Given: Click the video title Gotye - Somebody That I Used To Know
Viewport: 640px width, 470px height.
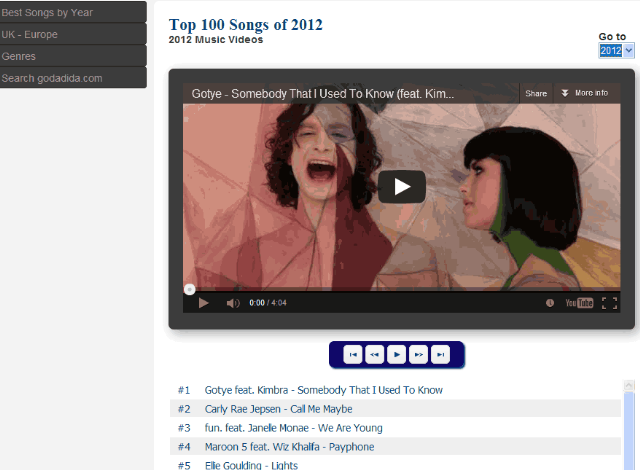Looking at the screenshot, I should pyautogui.click(x=322, y=94).
